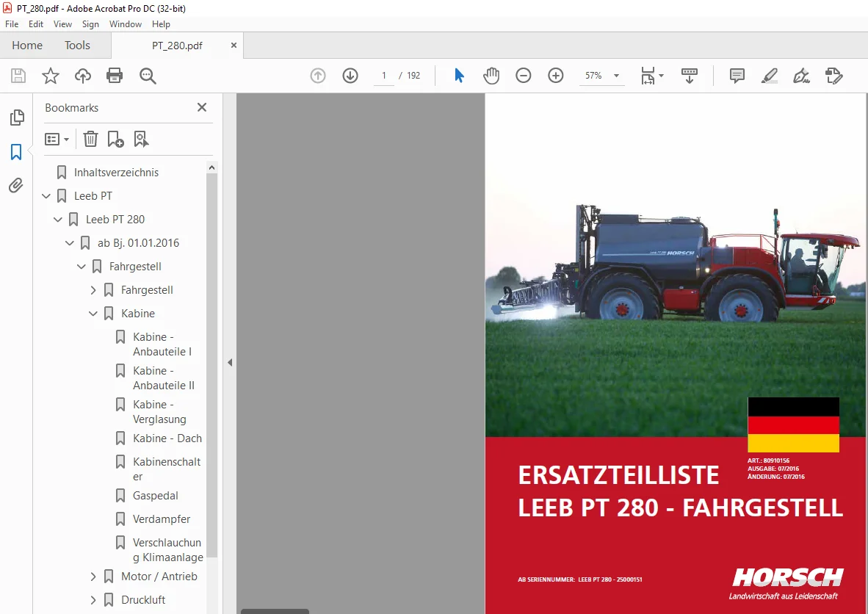Add a comment with speech bubble icon
Screen dimensions: 868x614
coord(737,76)
